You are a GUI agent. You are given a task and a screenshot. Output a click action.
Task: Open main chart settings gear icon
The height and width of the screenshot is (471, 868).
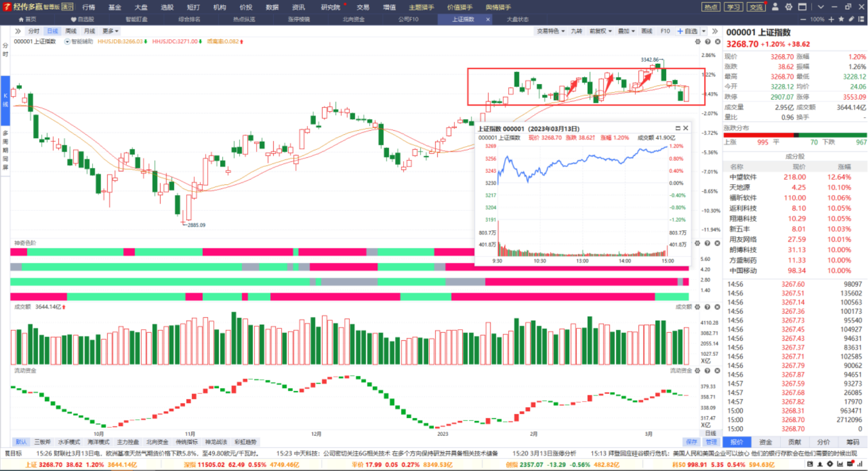(x=698, y=42)
